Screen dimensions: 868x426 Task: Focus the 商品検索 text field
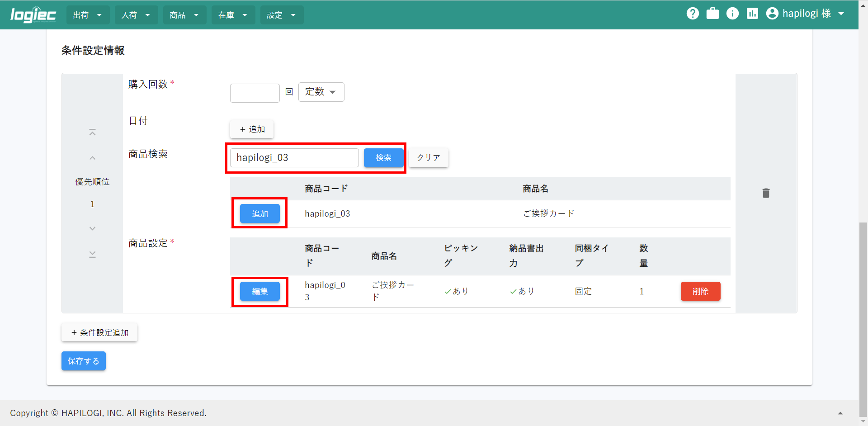click(294, 158)
